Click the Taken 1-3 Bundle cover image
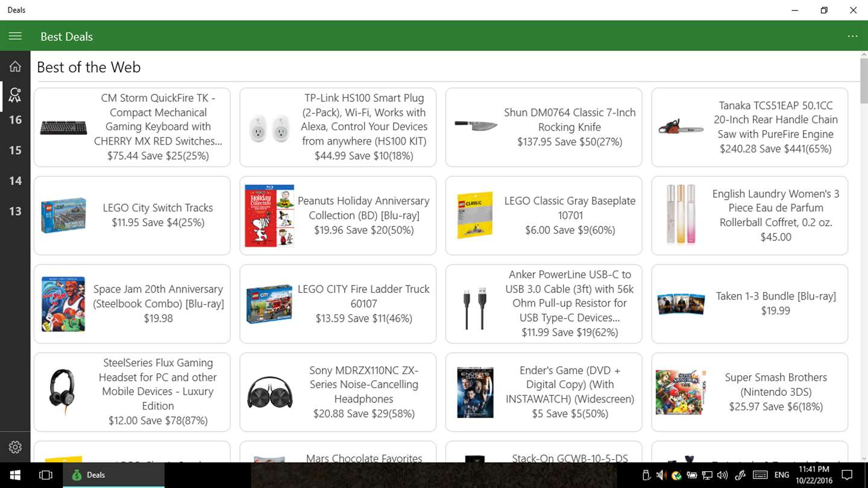 point(681,304)
